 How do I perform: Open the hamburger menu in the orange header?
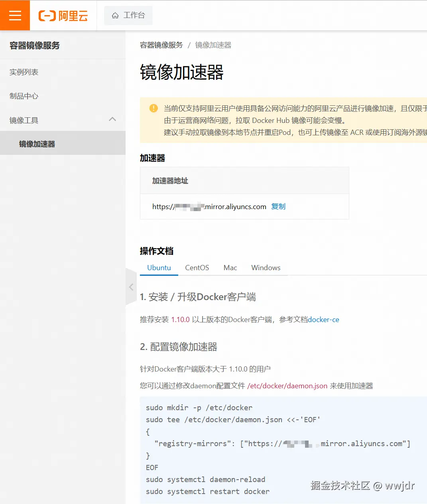tap(15, 15)
